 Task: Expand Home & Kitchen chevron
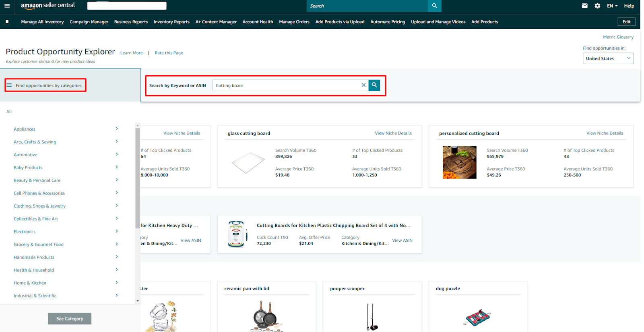[117, 282]
